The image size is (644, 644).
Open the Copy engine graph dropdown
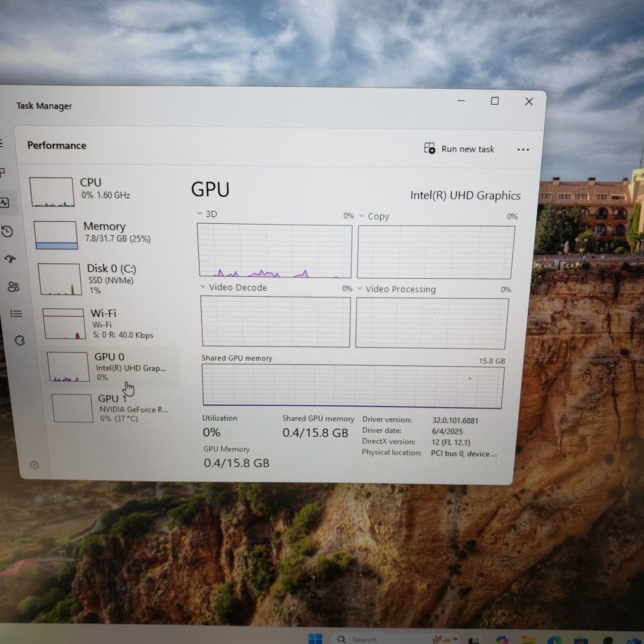pos(362,216)
